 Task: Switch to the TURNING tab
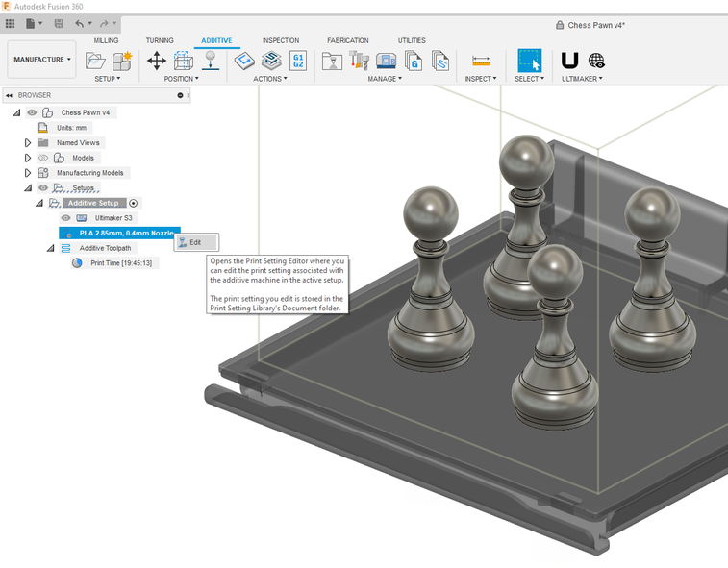click(160, 40)
